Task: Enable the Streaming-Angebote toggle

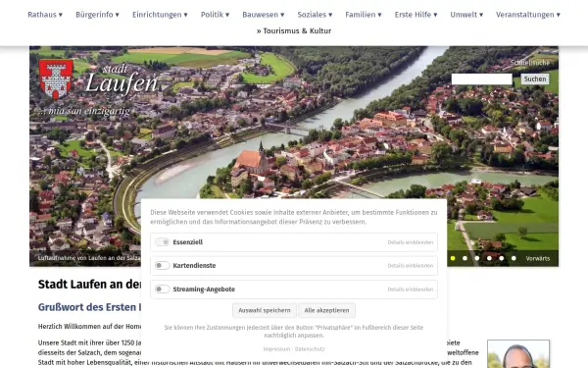Action: tap(163, 289)
